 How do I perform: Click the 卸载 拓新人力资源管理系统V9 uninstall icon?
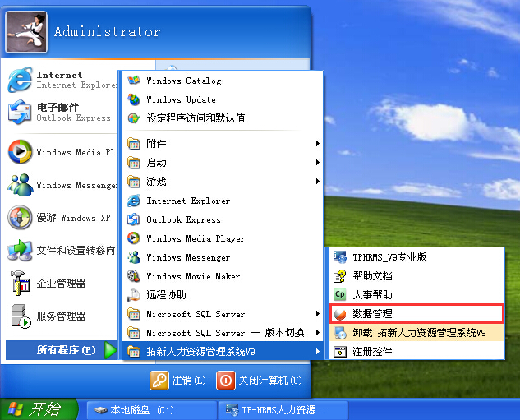[x=340, y=332]
